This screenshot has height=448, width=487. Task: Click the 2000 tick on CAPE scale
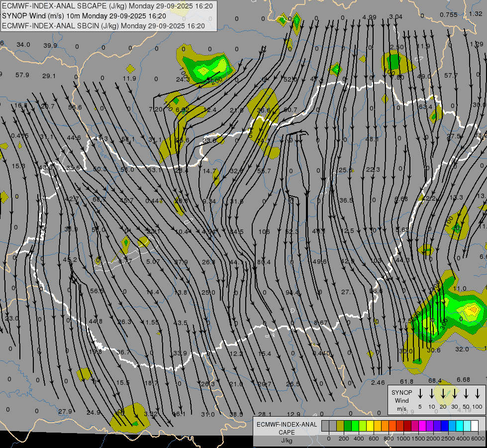point(433,439)
